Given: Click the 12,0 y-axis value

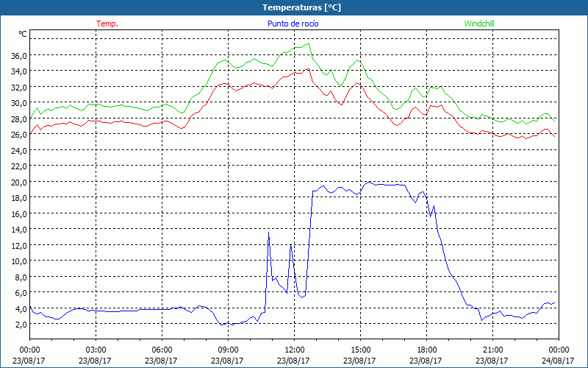Looking at the screenshot, I should tap(19, 245).
